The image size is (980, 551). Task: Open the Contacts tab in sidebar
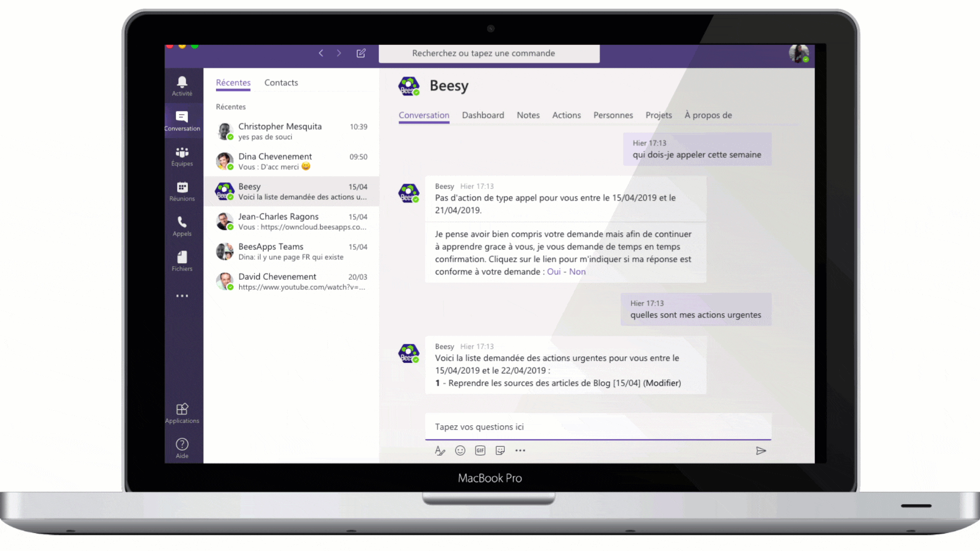pyautogui.click(x=281, y=82)
